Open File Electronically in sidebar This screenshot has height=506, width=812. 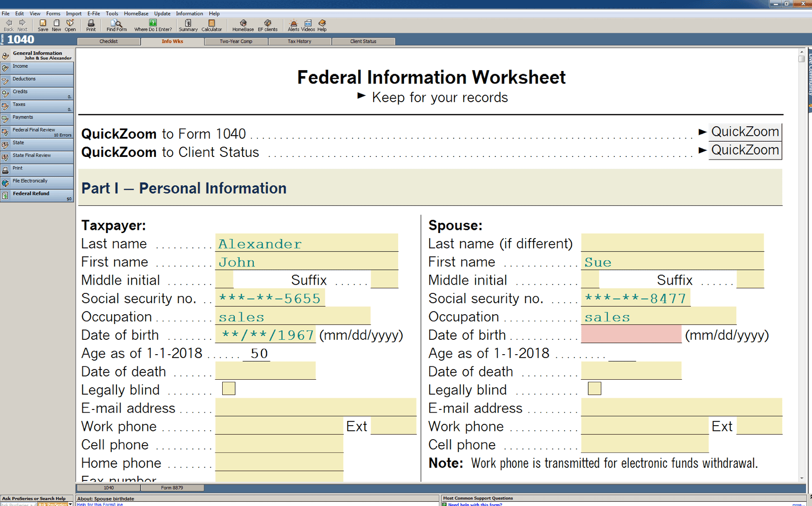point(37,182)
